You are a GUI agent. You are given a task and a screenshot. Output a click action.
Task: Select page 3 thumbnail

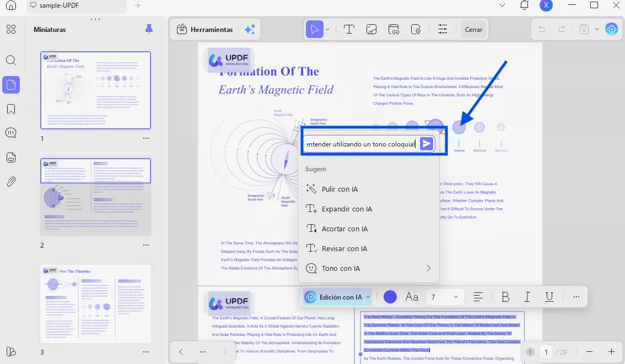(x=96, y=304)
